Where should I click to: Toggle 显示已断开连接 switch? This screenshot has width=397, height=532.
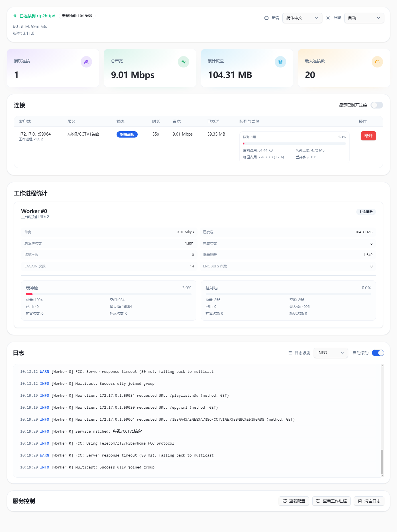[x=377, y=105]
